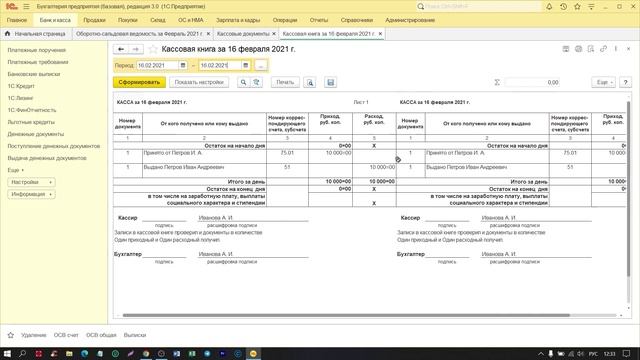Viewport: 640px width, 360px height.
Task: Close the Кассовая книга tab
Action: point(380,34)
